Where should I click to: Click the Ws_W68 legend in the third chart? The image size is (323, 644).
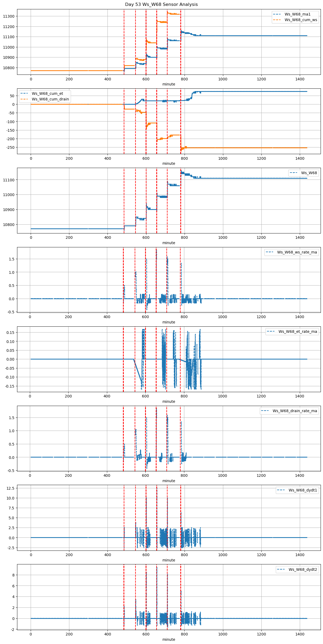pos(309,173)
